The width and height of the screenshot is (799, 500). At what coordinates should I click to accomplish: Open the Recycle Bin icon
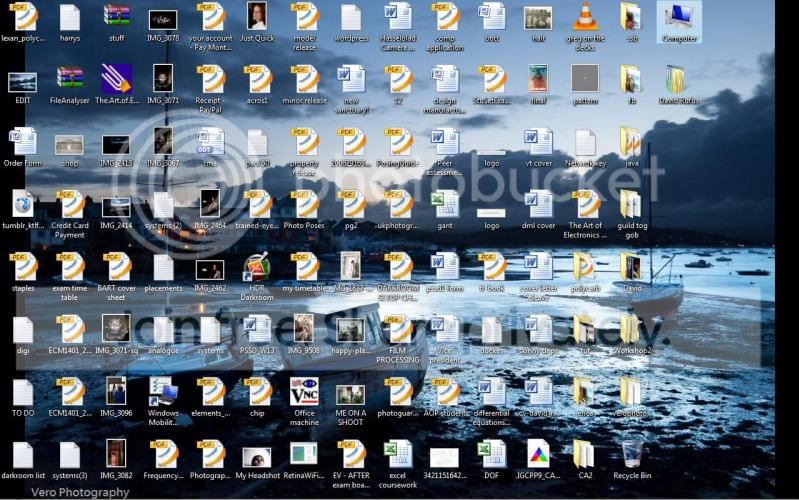[632, 454]
